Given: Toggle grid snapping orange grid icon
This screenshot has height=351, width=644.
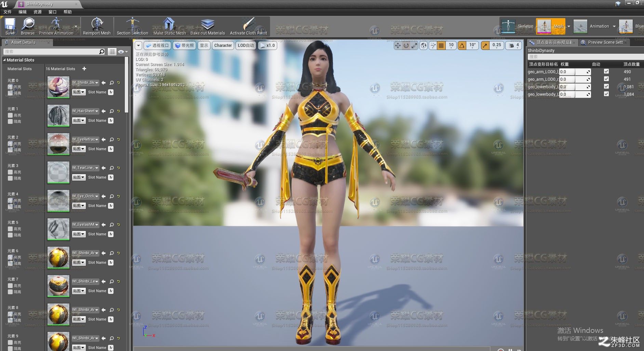Looking at the screenshot, I should pyautogui.click(x=441, y=45).
